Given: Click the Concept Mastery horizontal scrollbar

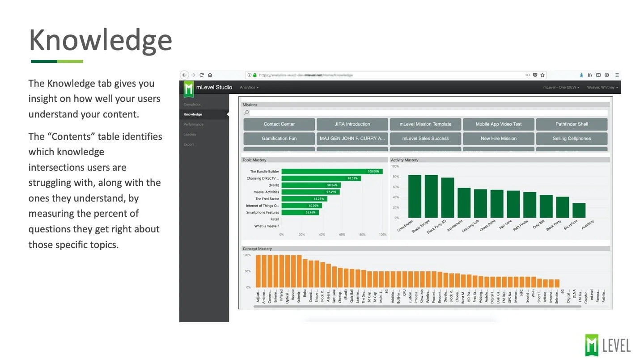Looking at the screenshot, I should [x=417, y=307].
